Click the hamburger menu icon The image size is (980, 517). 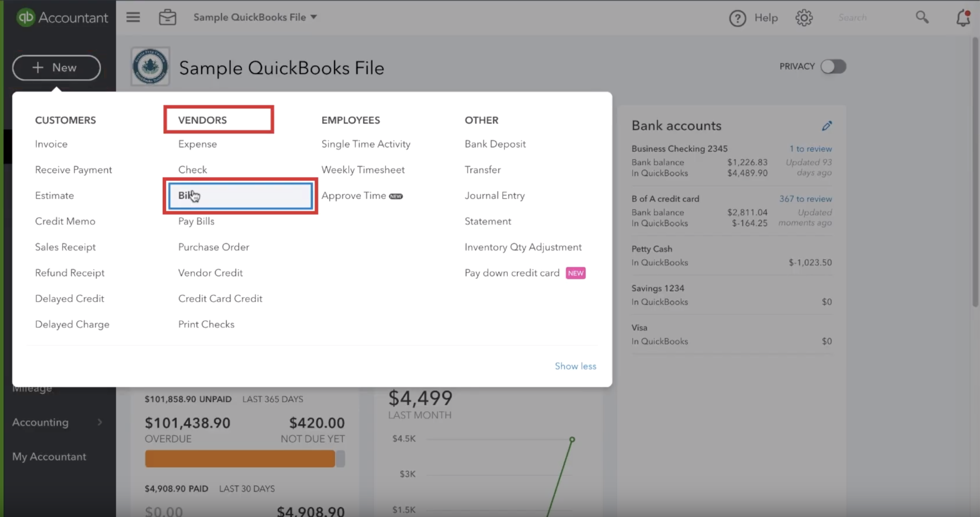133,17
